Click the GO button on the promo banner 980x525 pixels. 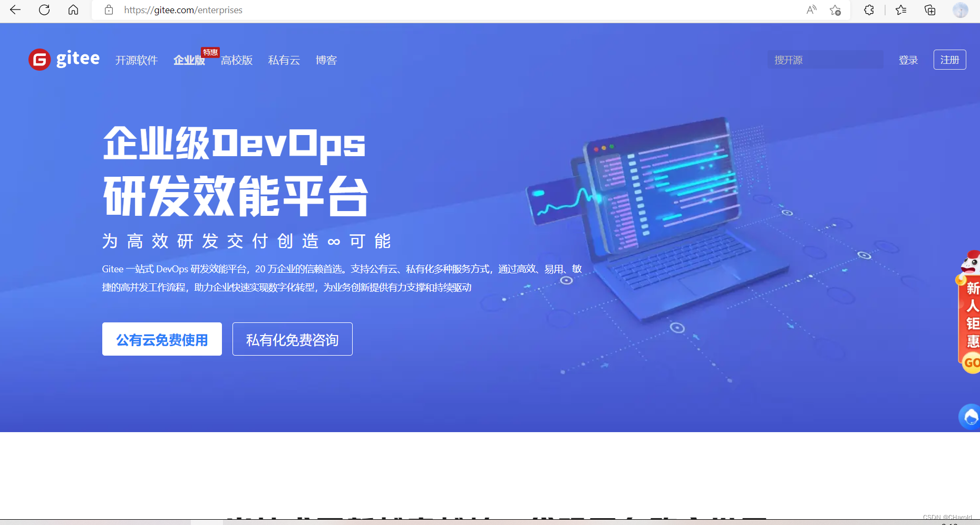coord(971,362)
